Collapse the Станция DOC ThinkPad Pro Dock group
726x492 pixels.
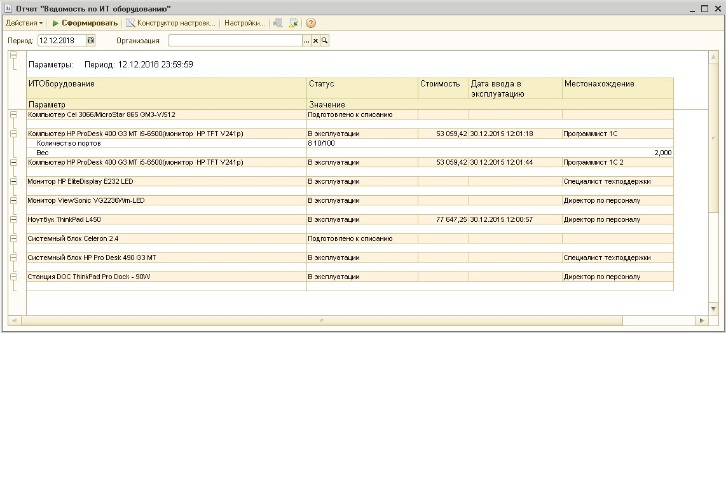[x=13, y=276]
